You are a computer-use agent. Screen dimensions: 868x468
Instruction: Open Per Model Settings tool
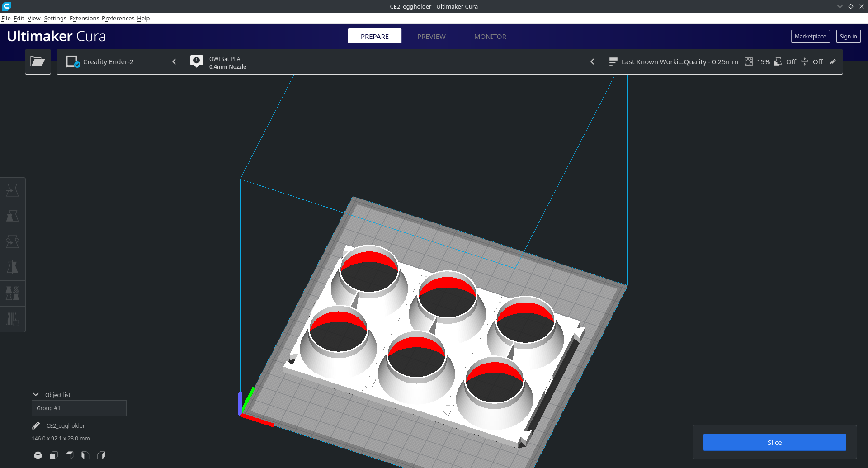pos(13,293)
